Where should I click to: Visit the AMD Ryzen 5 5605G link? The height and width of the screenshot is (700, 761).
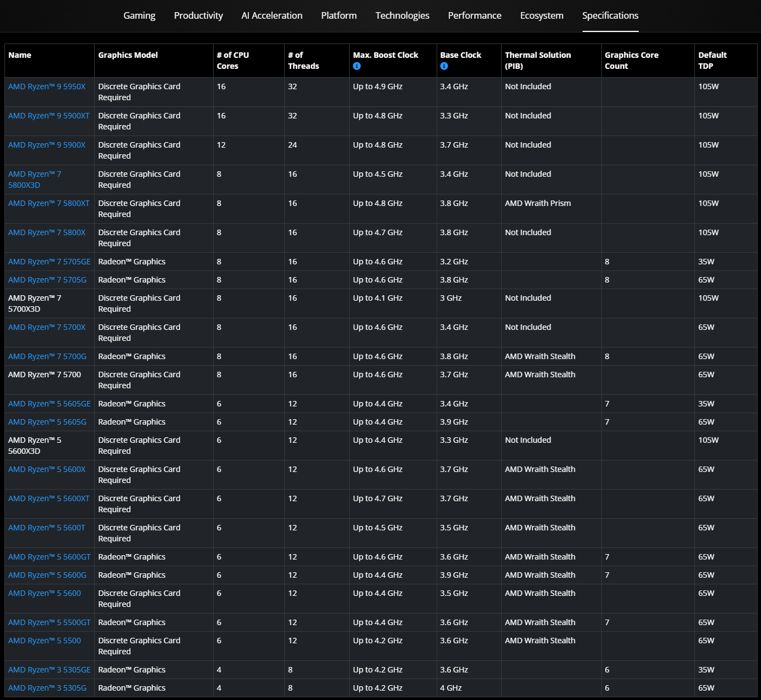click(47, 422)
